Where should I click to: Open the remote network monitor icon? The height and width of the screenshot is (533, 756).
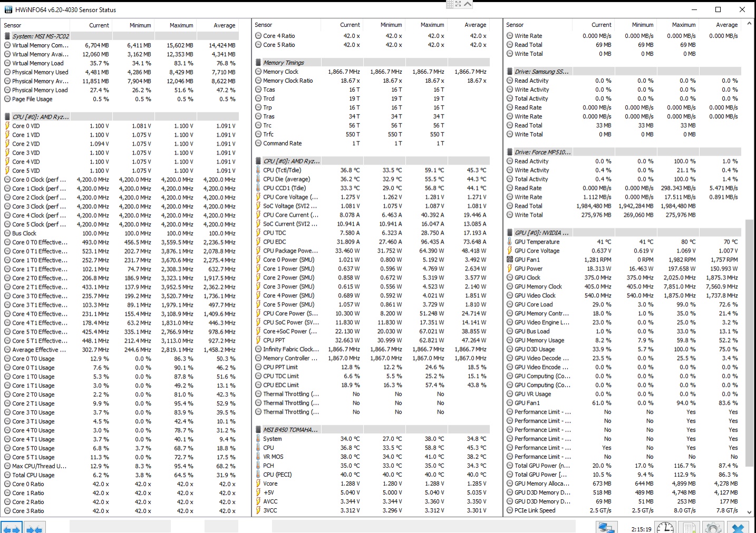pos(607,527)
